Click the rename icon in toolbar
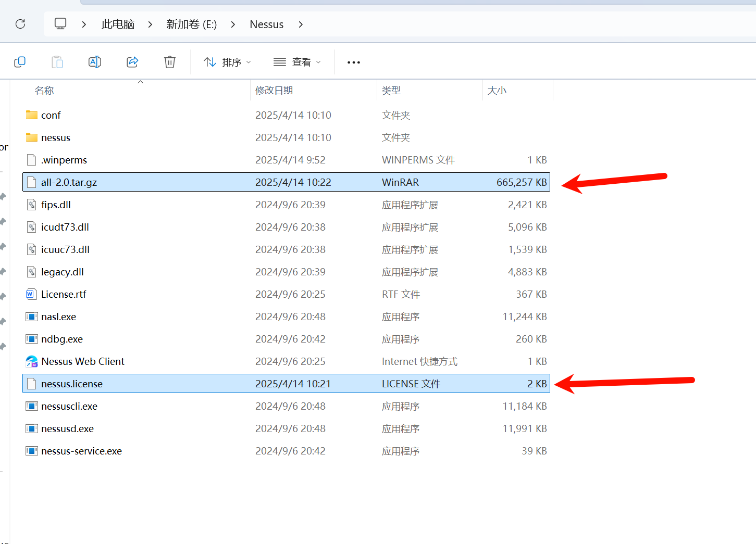Screen dimensions: 756x544 95,62
